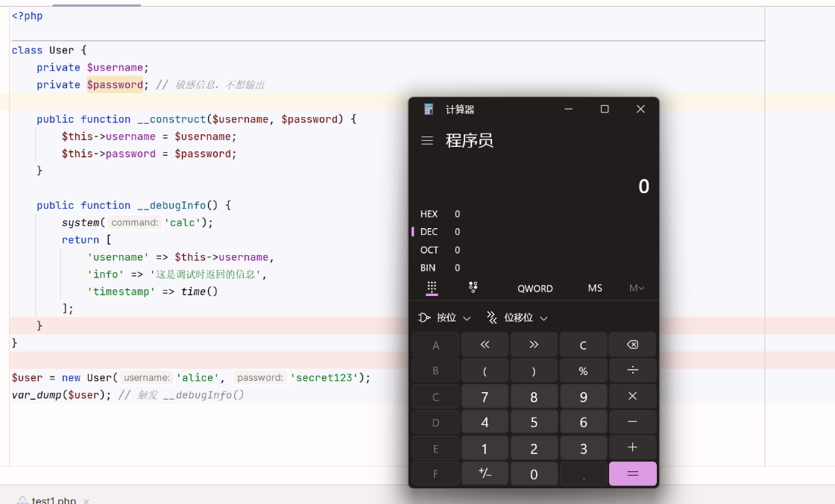Image resolution: width=835 pixels, height=504 pixels.
Task: Click digit 9 on calculator keypad
Action: pos(583,397)
